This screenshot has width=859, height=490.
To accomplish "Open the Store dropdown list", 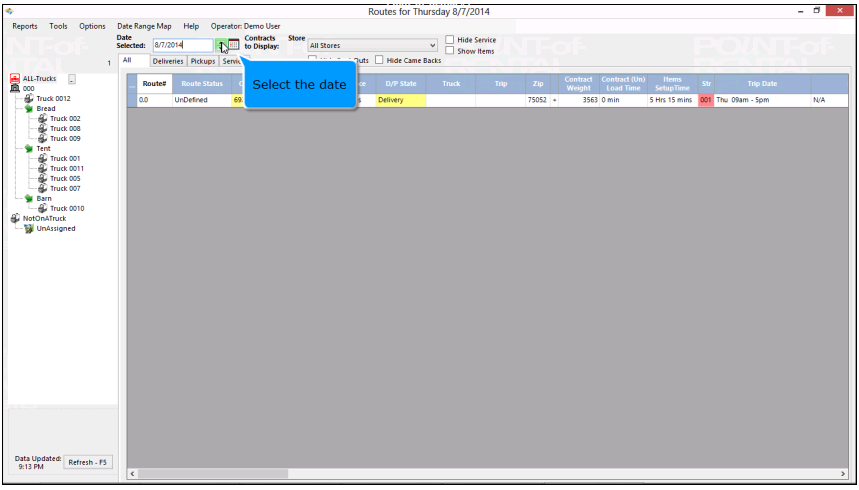I will click(x=432, y=45).
